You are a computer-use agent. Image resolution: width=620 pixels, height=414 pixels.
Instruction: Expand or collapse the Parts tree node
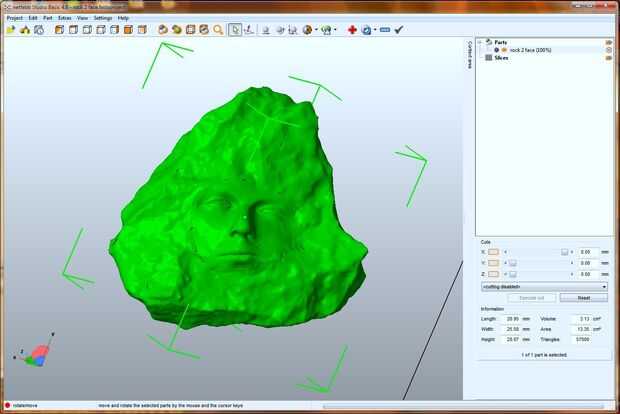pyautogui.click(x=480, y=42)
